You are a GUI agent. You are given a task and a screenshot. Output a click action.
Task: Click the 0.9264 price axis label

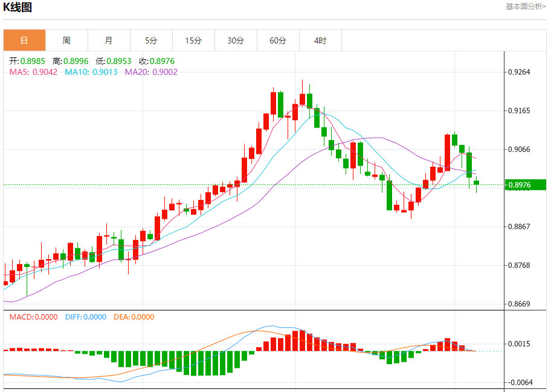pos(519,72)
